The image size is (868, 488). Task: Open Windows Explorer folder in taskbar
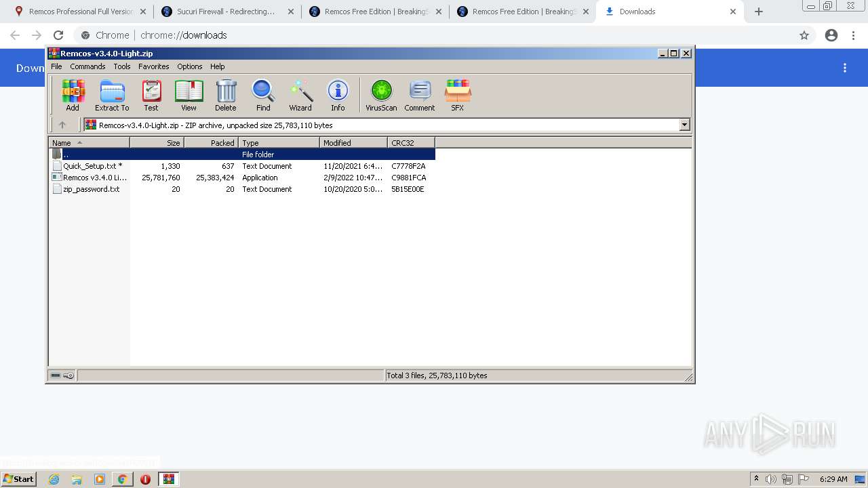77,479
